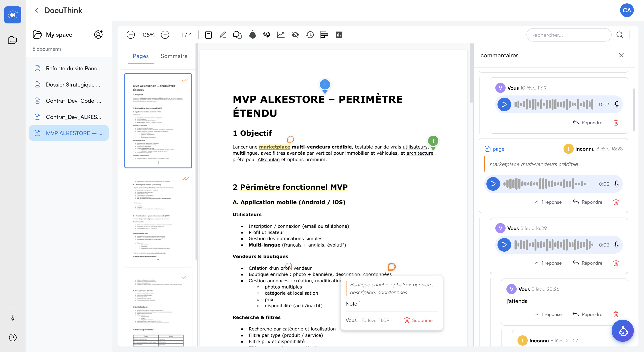The height and width of the screenshot is (352, 644).
Task: Jump to page 1 link in comment
Action: (x=496, y=149)
